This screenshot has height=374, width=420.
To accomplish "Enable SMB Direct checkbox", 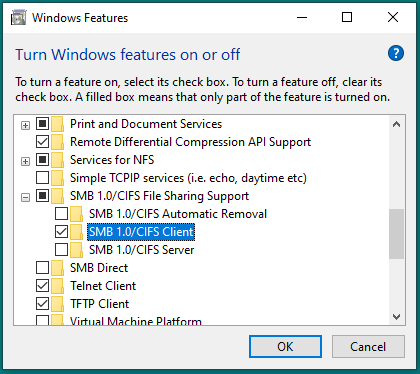I will click(x=42, y=268).
